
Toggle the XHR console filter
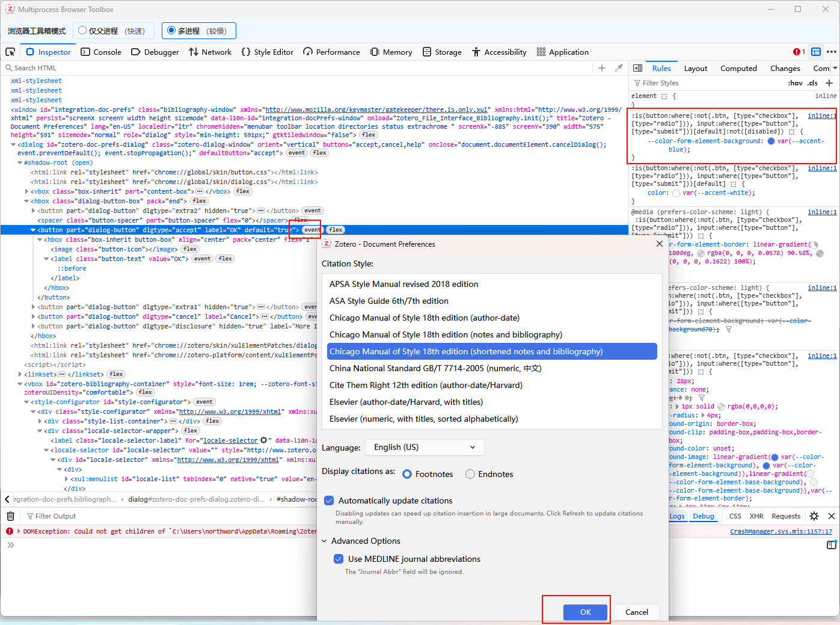click(x=756, y=516)
